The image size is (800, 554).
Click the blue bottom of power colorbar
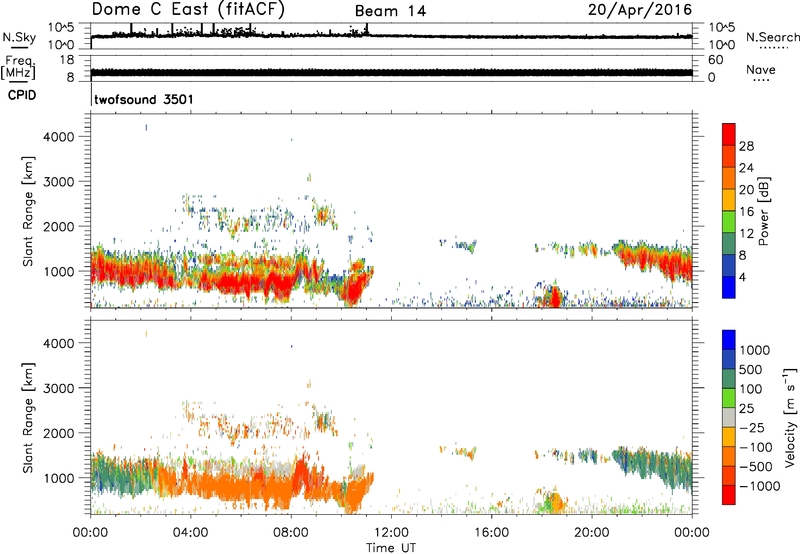click(729, 287)
